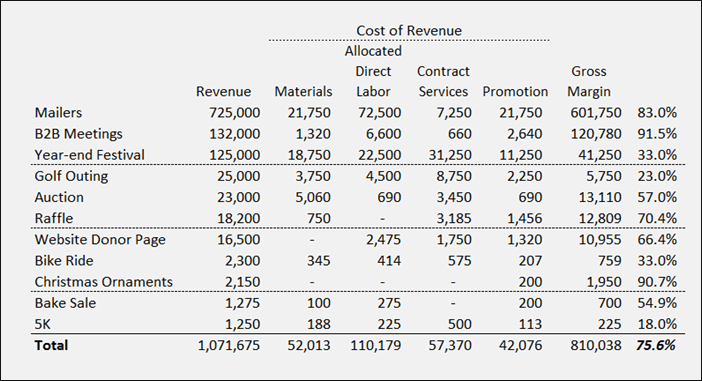The image size is (702, 381).
Task: Select the Website Donor Page label
Action: [100, 240]
